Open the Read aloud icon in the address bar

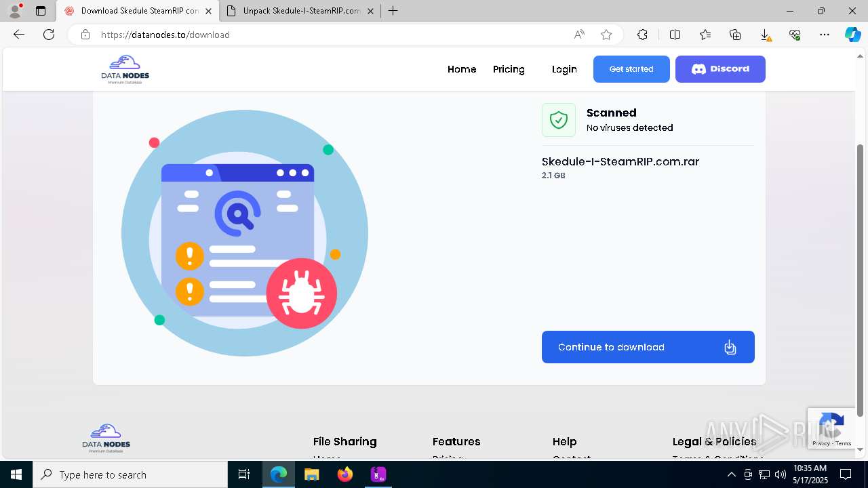(x=579, y=35)
